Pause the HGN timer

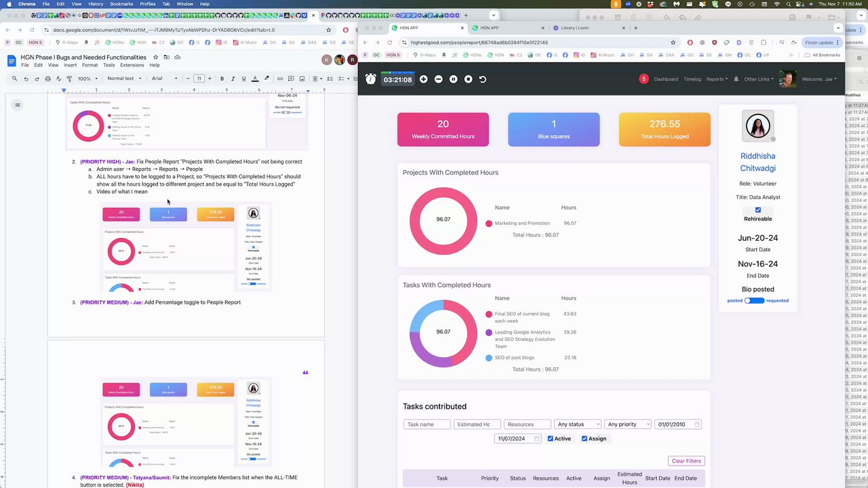coord(453,79)
